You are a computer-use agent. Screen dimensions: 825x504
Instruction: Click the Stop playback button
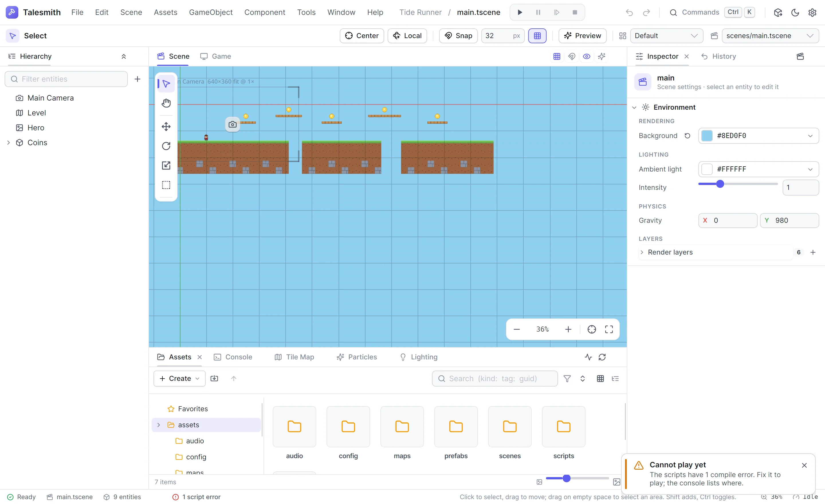575,12
